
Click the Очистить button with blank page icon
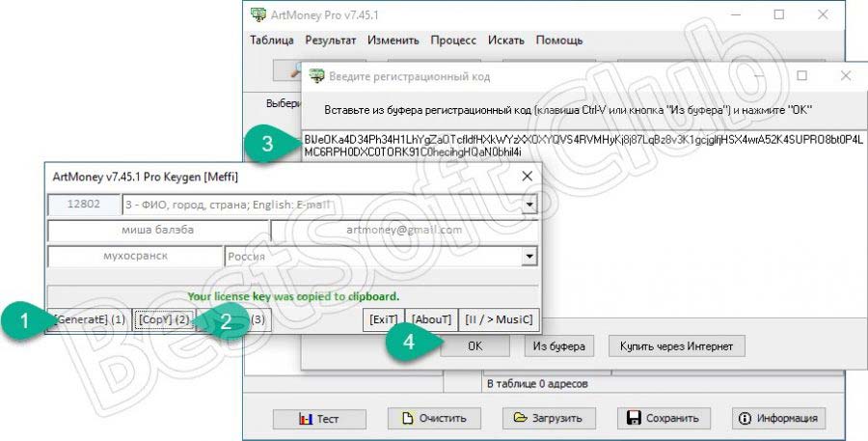(434, 418)
